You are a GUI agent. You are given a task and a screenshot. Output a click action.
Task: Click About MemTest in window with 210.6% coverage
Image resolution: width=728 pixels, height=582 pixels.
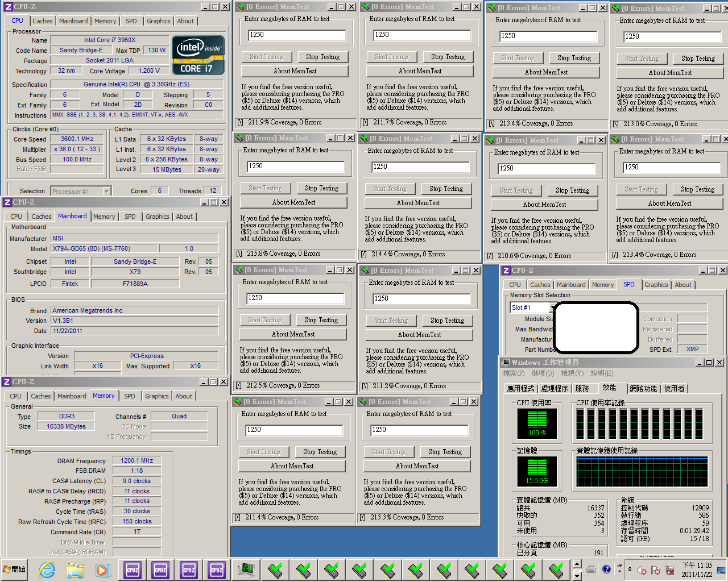tap(544, 205)
